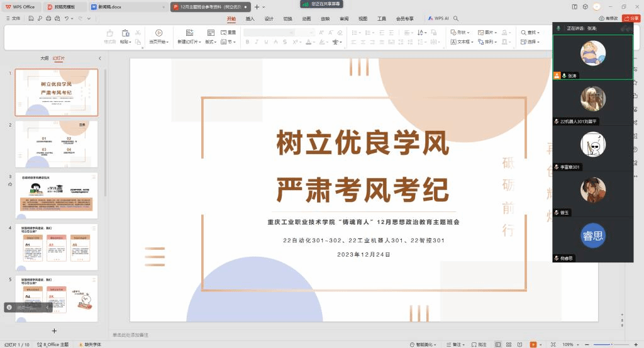Image resolution: width=644 pixels, height=348 pixels.
Task: Select slide 4 thumbnail
Action: point(57,247)
